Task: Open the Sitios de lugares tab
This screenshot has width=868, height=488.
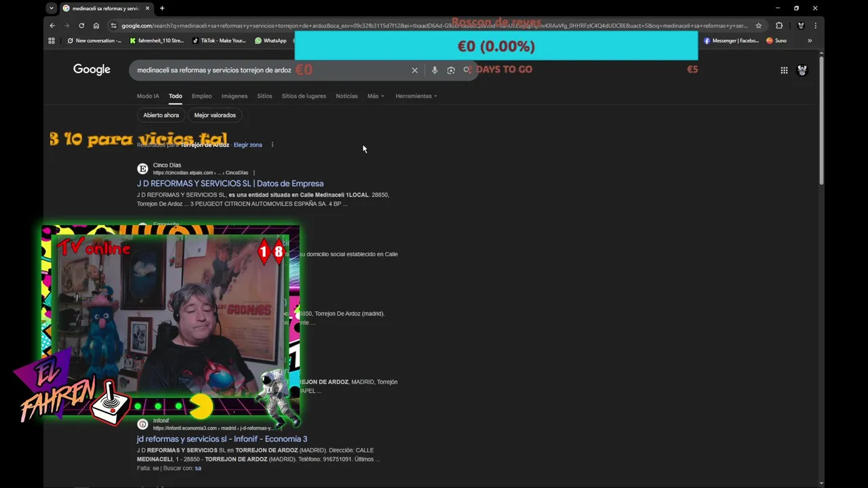Action: [304, 96]
